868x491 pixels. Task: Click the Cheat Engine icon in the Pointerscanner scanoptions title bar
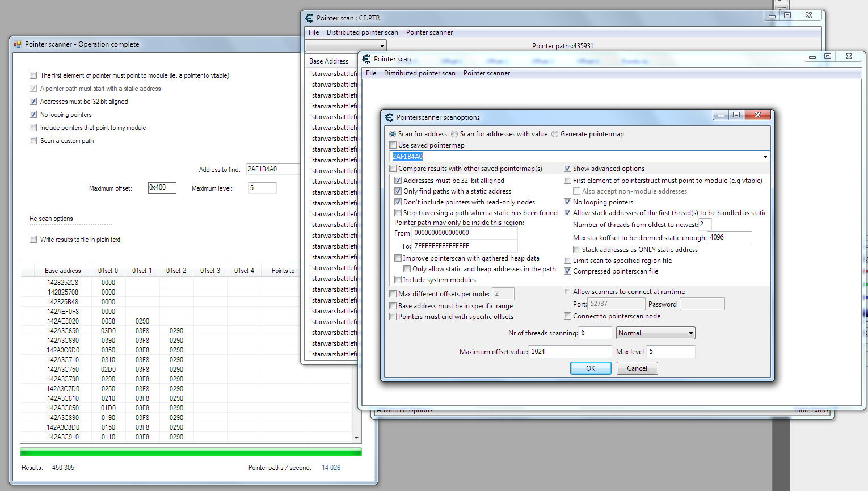pyautogui.click(x=389, y=117)
